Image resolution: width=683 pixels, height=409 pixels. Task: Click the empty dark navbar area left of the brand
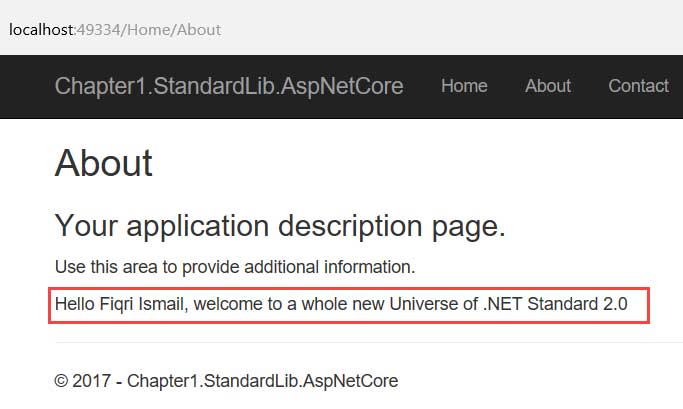point(25,86)
